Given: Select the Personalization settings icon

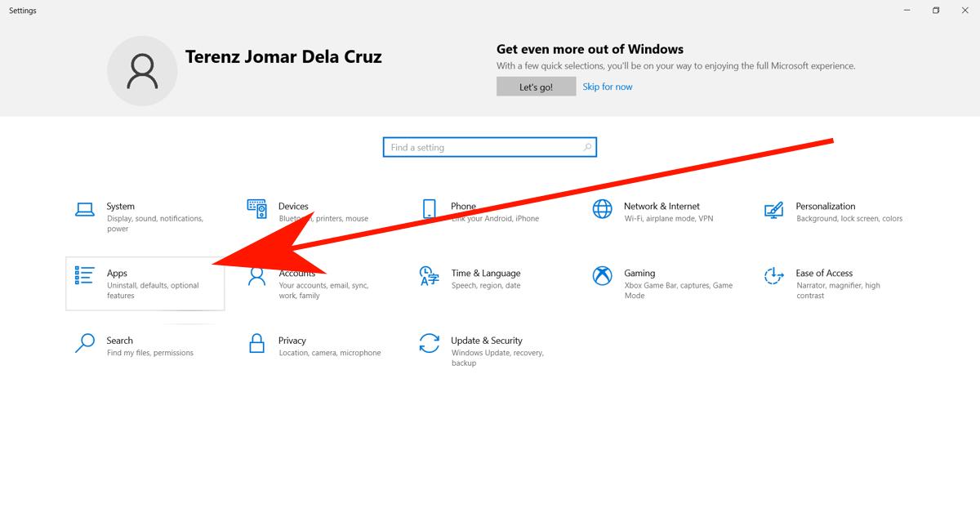Looking at the screenshot, I should click(x=773, y=209).
